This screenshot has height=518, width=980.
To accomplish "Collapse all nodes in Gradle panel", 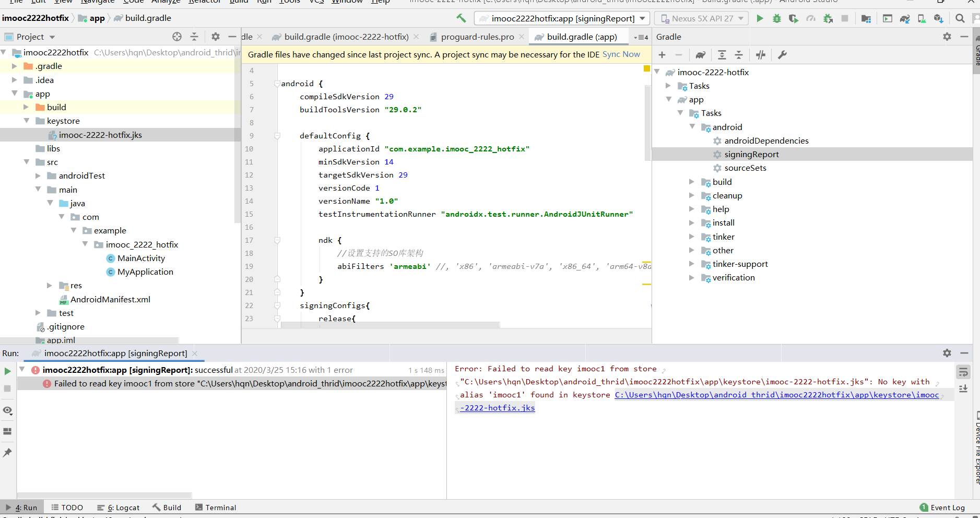I will (739, 55).
